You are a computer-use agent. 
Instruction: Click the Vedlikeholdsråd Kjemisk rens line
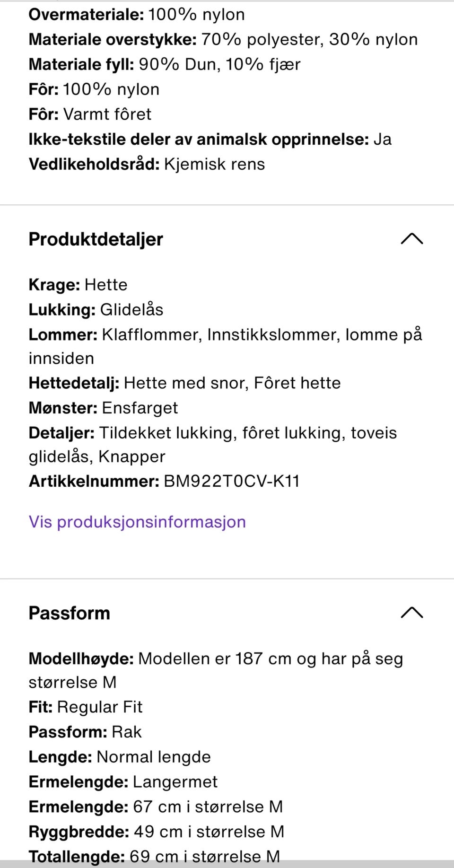pyautogui.click(x=147, y=164)
